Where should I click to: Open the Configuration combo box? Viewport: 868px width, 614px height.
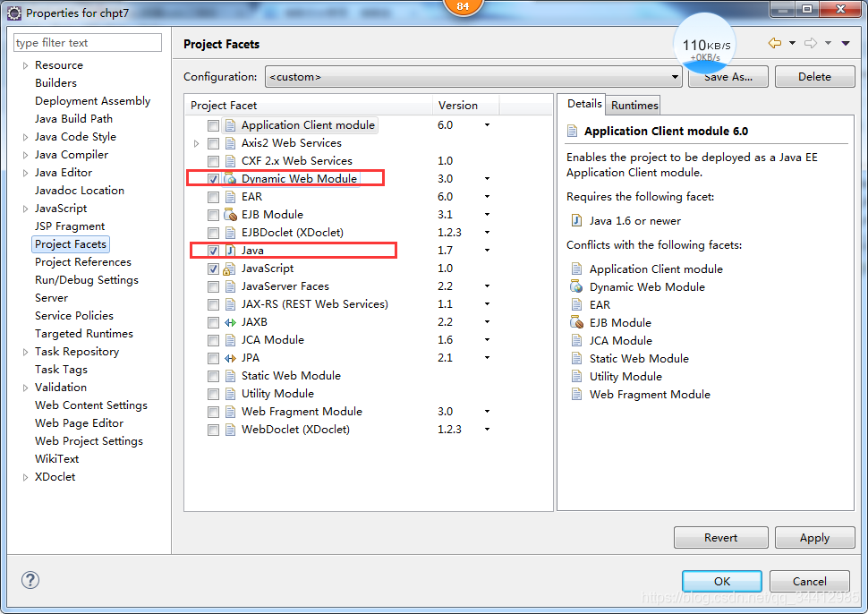click(473, 76)
